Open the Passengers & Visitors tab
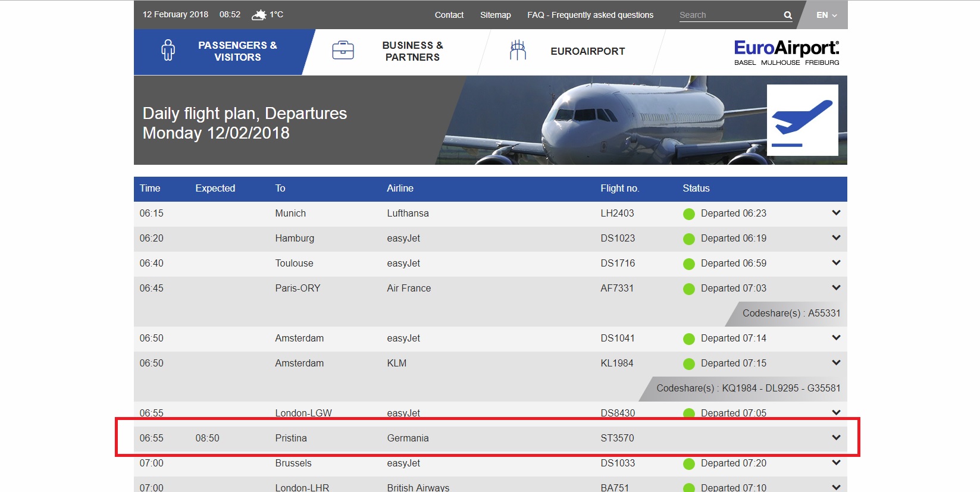The width and height of the screenshot is (980, 492). pyautogui.click(x=223, y=52)
